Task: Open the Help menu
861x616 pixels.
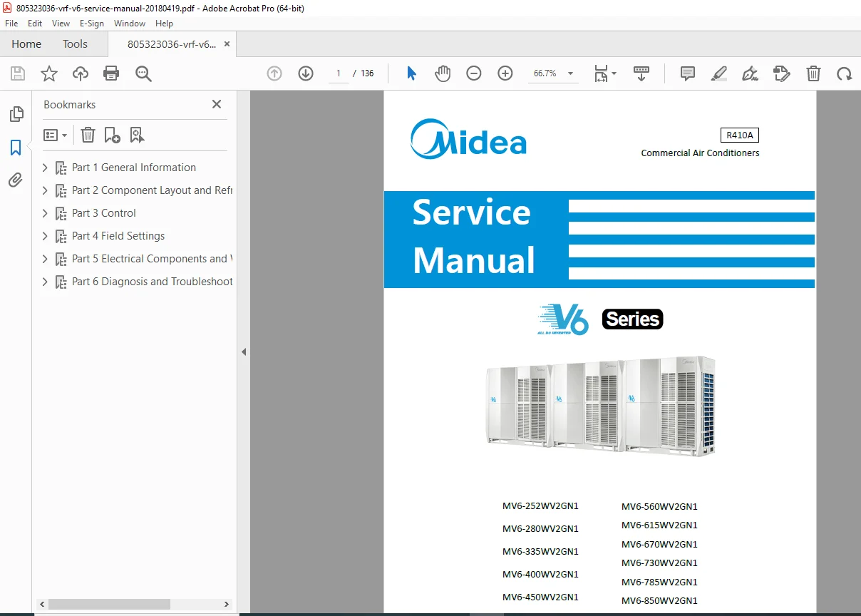Action: click(164, 24)
